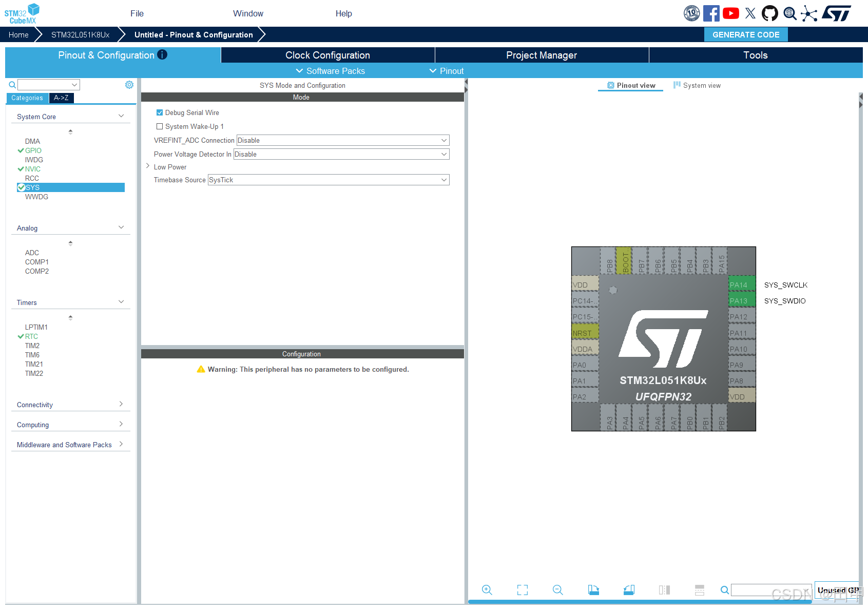868x610 pixels.
Task: Expand the Low Power section
Action: point(148,166)
